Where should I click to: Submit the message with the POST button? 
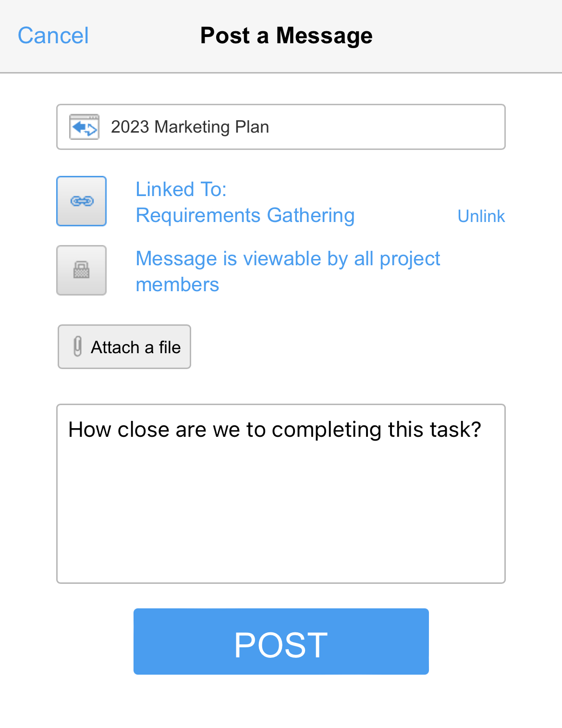coord(281,642)
